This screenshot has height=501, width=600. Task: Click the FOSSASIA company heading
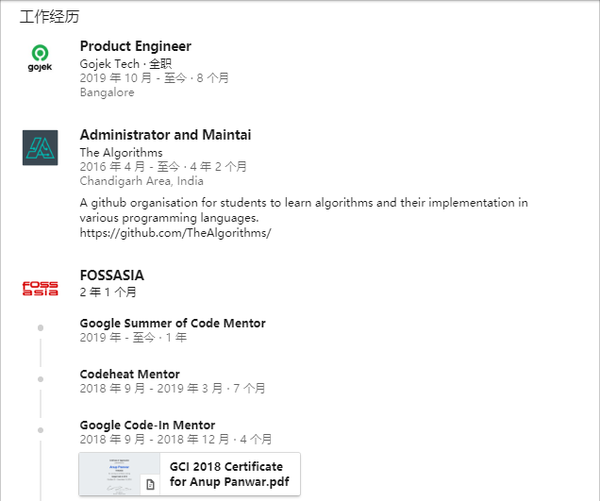(112, 275)
